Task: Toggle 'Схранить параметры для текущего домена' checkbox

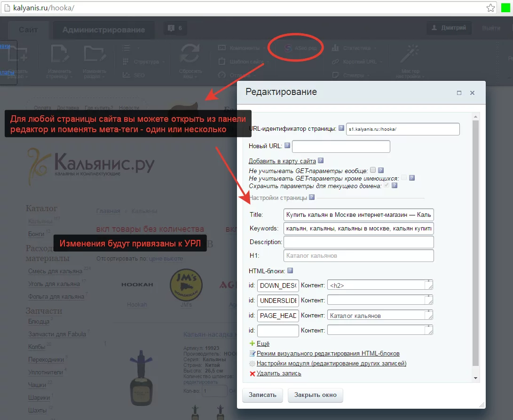Action: [387, 185]
